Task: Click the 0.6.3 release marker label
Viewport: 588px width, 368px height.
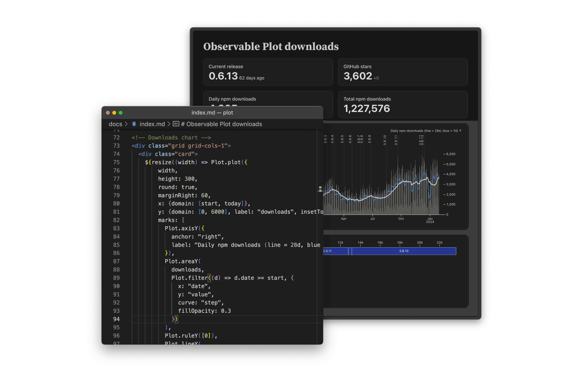Action: pyautogui.click(x=326, y=138)
